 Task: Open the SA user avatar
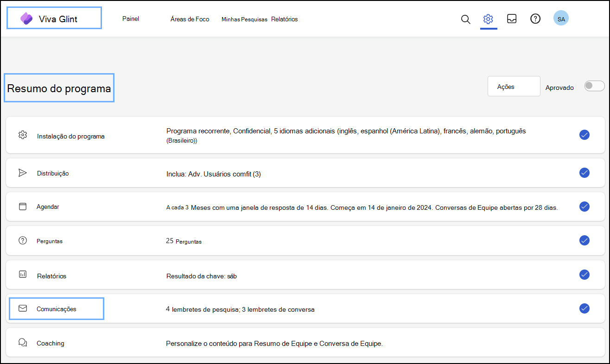pos(561,19)
